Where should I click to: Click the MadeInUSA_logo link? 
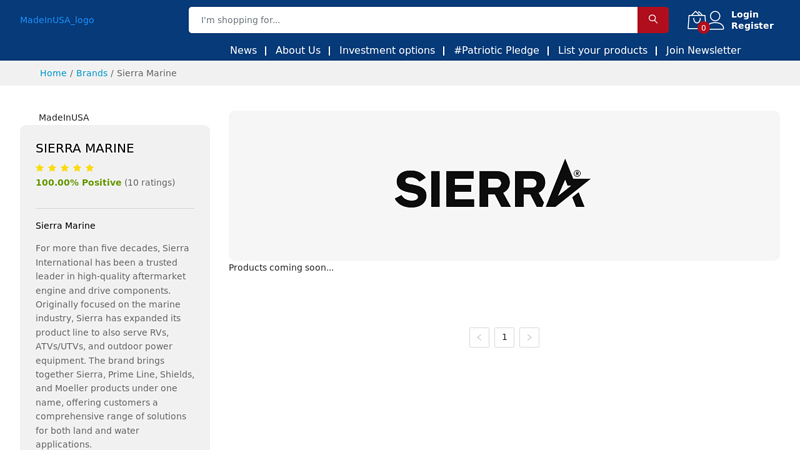click(x=57, y=20)
